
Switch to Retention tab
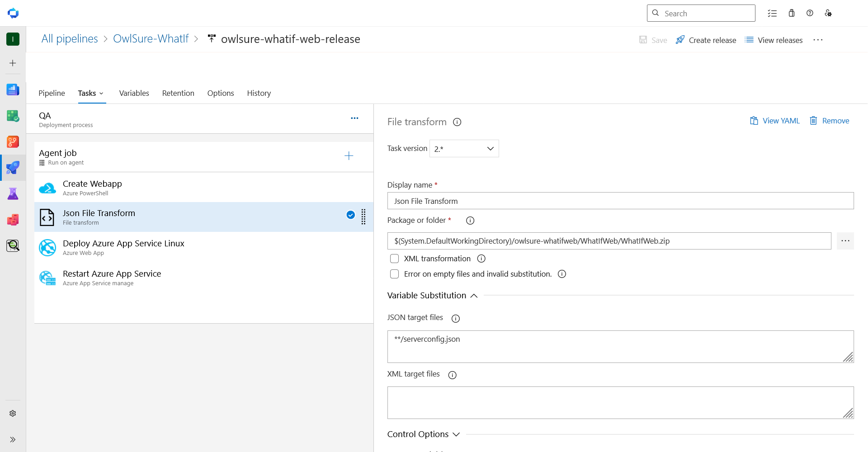[178, 93]
